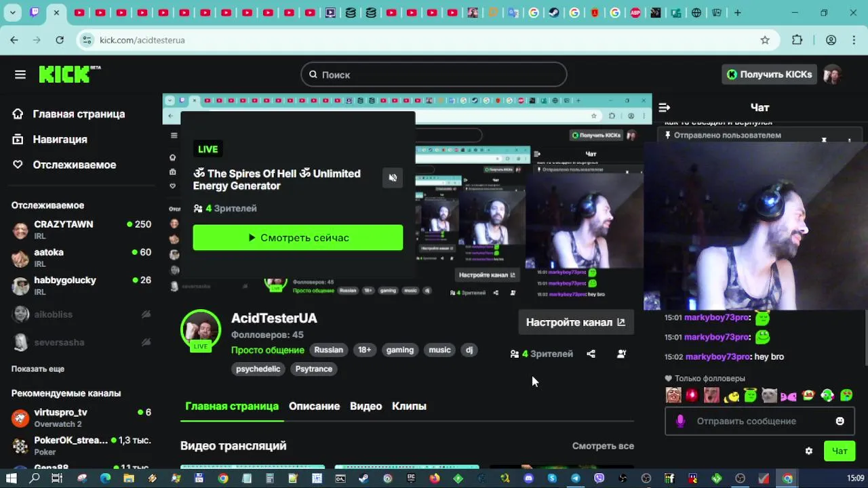868x488 pixels.
Task: Insert the pink bow emote
Action: [x=788, y=395]
